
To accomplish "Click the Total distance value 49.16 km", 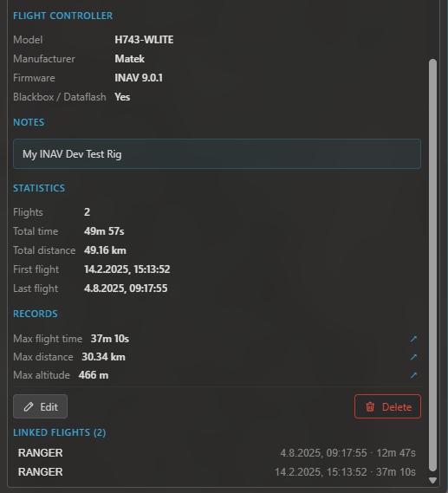I will pos(105,250).
